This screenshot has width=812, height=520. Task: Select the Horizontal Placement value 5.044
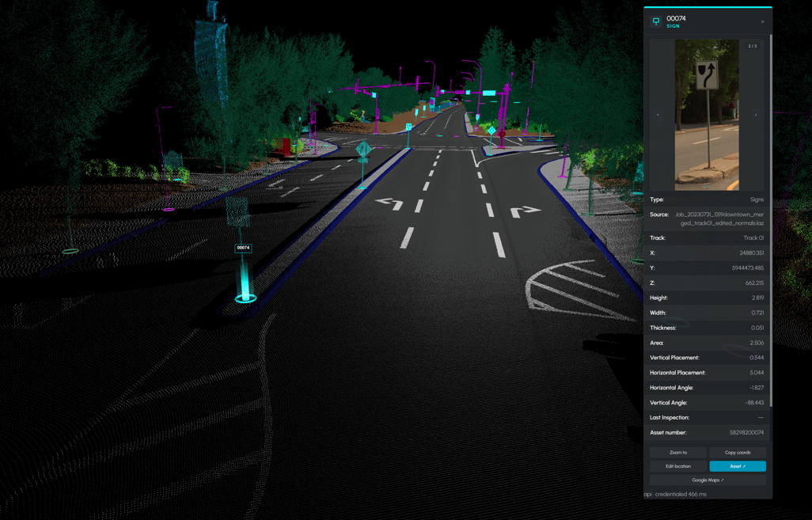click(x=757, y=373)
